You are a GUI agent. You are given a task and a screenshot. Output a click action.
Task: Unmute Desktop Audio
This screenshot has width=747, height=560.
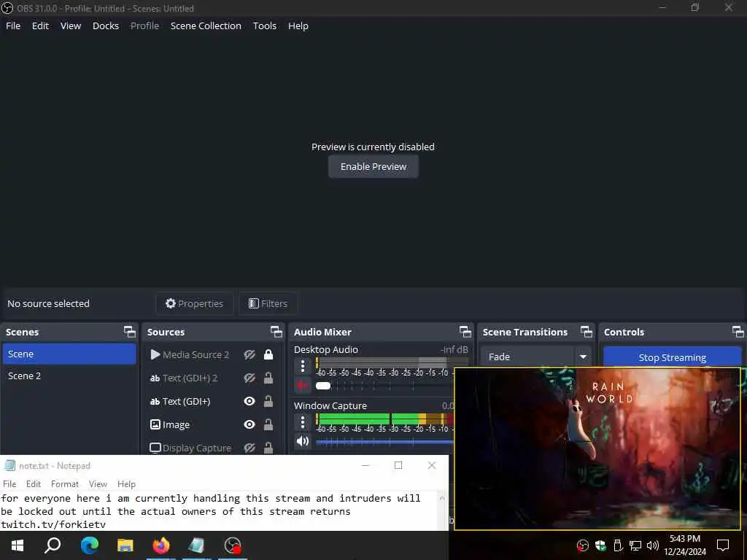click(x=303, y=385)
